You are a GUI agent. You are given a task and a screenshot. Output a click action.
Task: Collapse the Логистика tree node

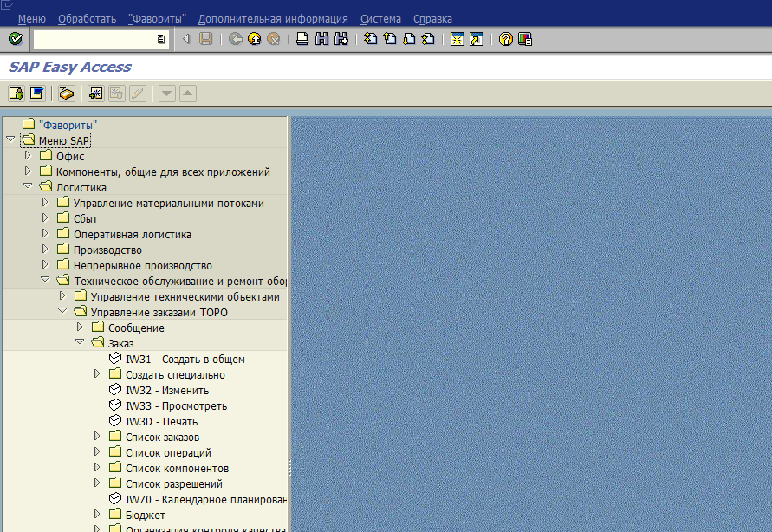click(28, 186)
